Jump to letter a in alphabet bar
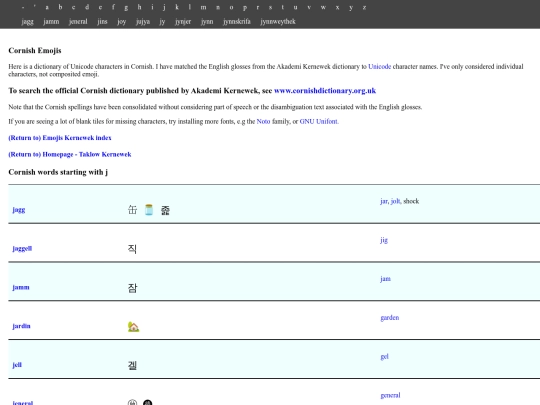This screenshot has width=540, height=405. point(47,7)
